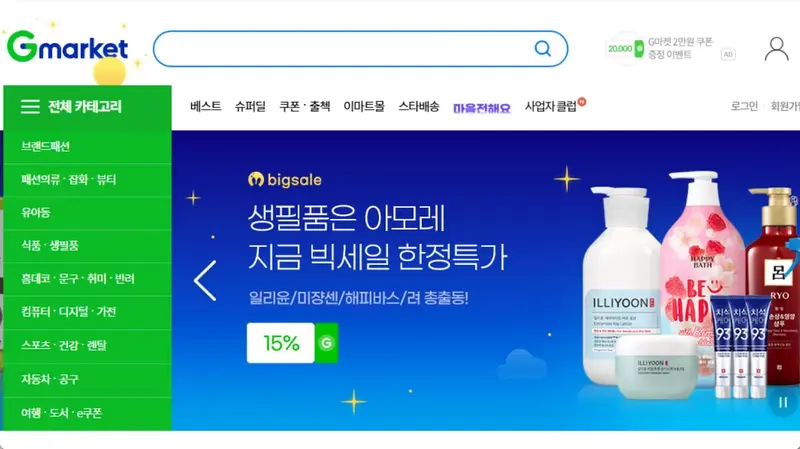Click the bigsale logo on the banner

[285, 180]
